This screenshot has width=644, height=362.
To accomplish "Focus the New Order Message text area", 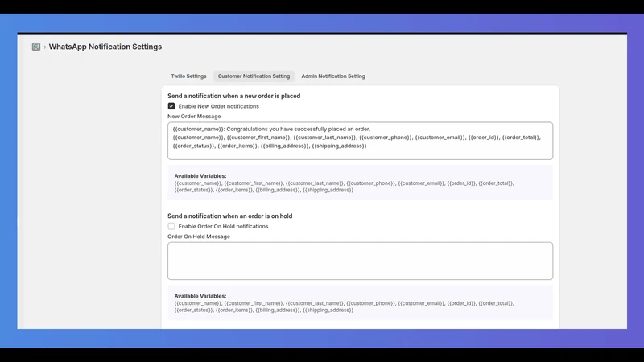I will tap(360, 141).
